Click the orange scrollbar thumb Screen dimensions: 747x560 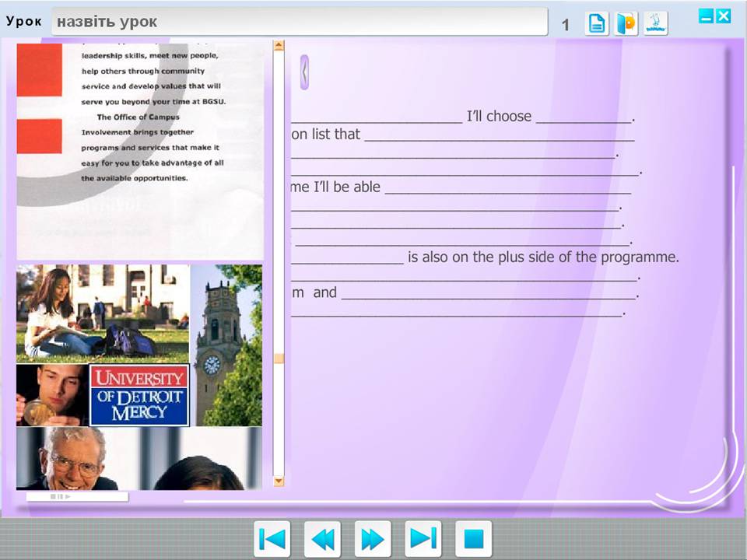point(279,358)
